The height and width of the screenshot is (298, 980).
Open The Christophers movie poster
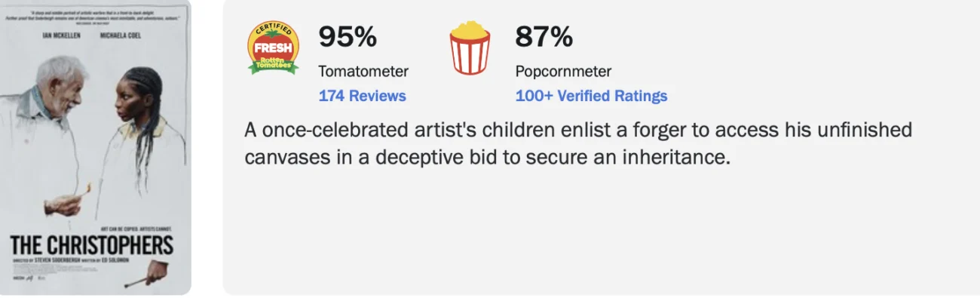pyautogui.click(x=96, y=148)
